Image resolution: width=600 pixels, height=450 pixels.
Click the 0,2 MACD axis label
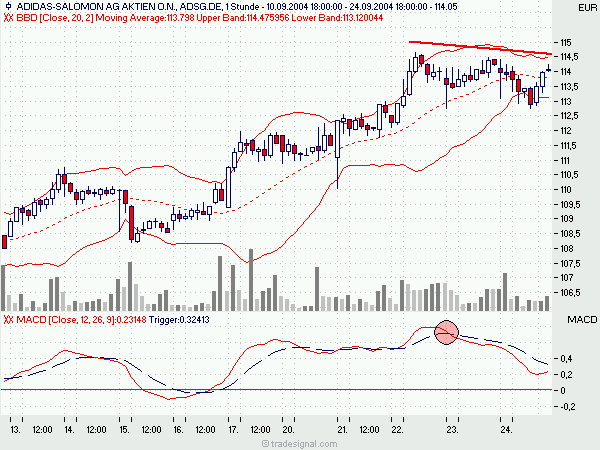pyautogui.click(x=566, y=374)
